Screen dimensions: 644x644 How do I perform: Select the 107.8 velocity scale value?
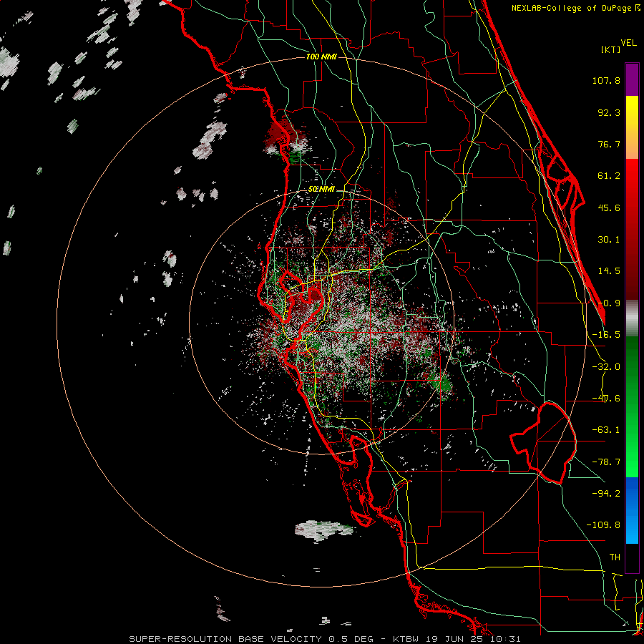(x=606, y=80)
